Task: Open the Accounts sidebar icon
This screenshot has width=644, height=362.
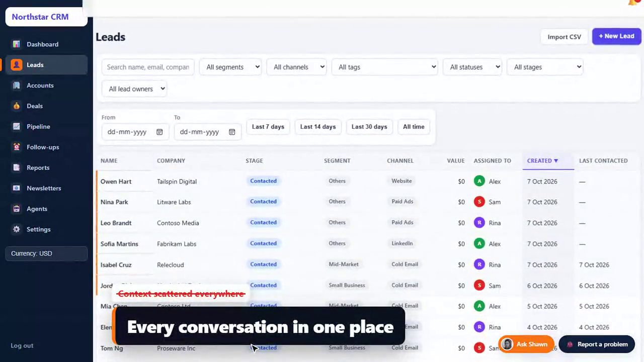Action: 17,85
